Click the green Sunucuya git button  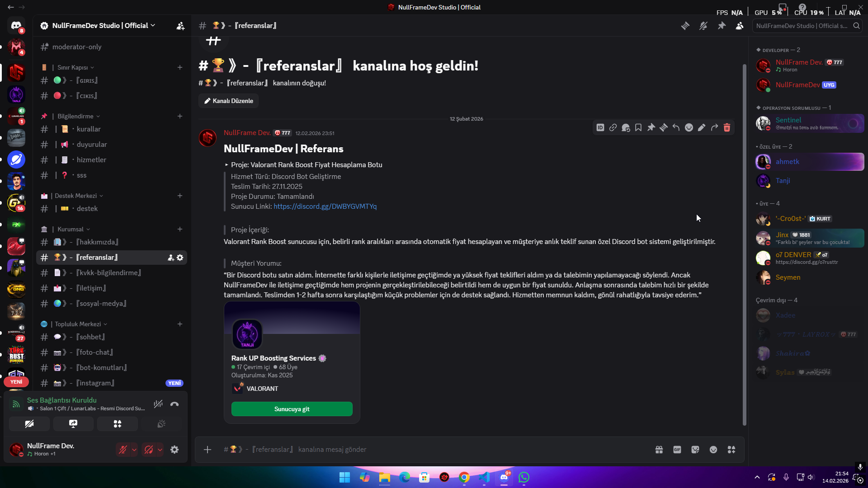pyautogui.click(x=292, y=409)
